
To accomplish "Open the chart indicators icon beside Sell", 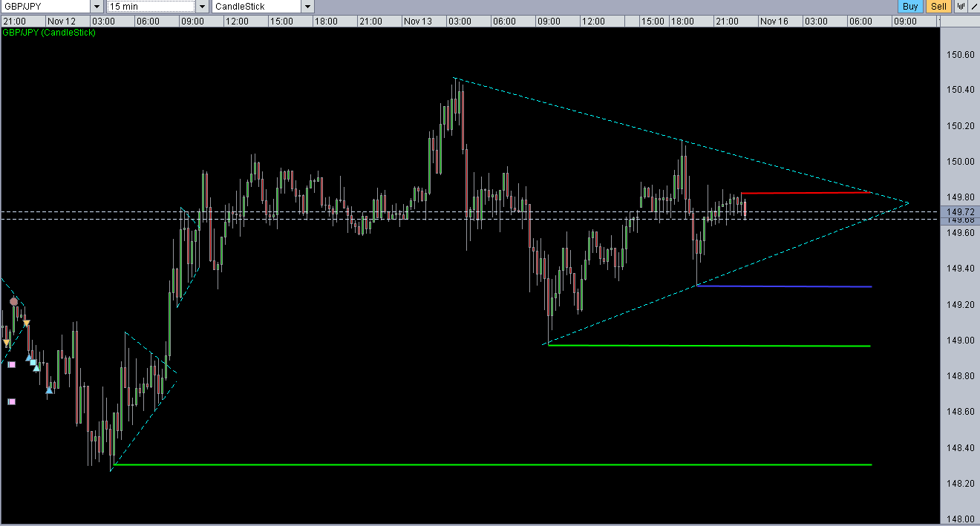I will tap(960, 7).
